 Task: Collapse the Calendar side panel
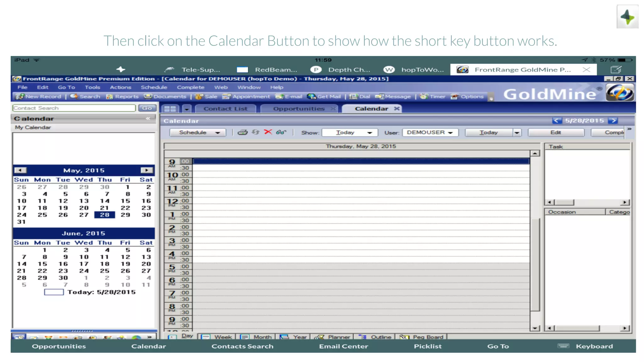[148, 119]
